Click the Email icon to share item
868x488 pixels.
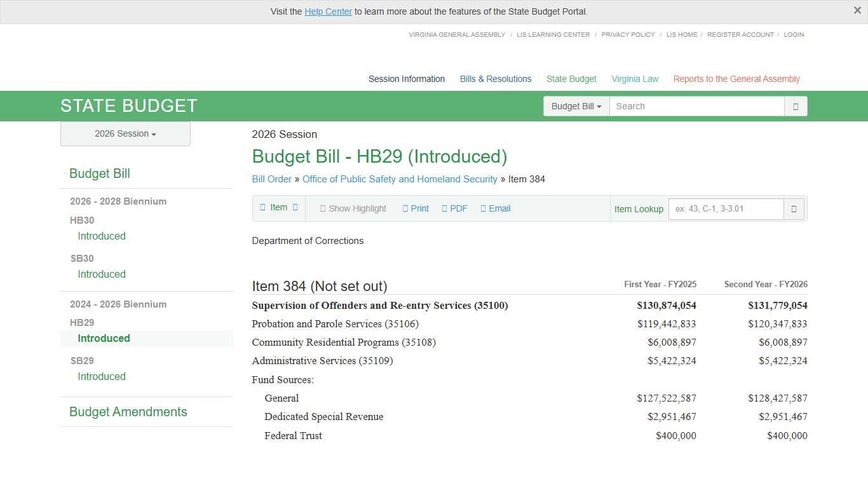click(483, 208)
